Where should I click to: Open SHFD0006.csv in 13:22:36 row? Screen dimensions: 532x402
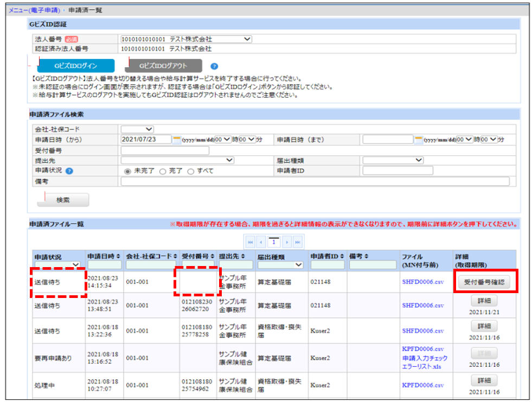(423, 331)
